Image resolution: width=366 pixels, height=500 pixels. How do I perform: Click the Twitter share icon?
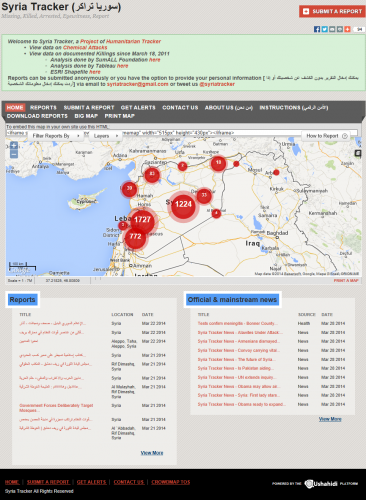pos(325,29)
